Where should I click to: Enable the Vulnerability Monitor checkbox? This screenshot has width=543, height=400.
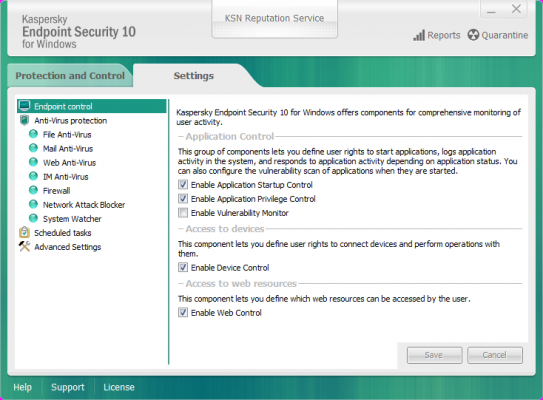tap(183, 213)
